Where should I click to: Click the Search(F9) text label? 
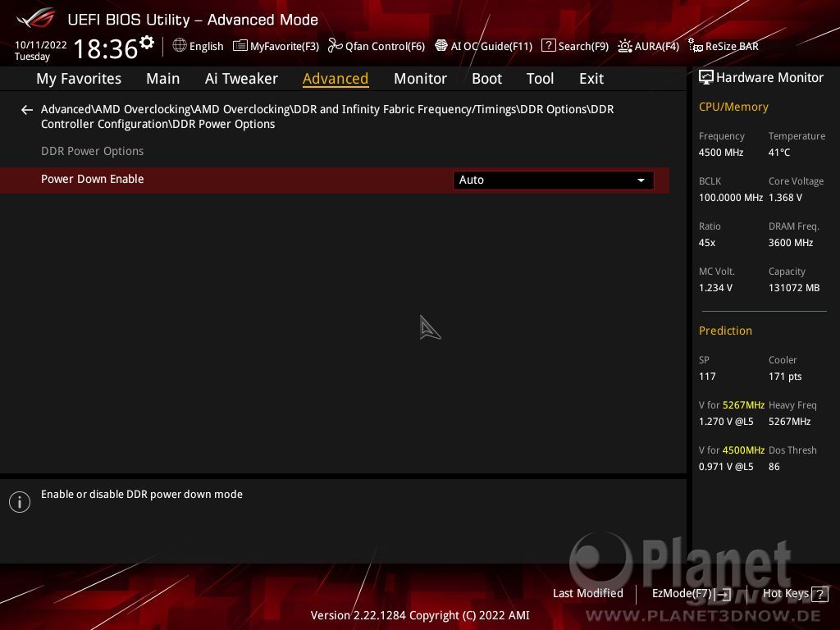pyautogui.click(x=583, y=47)
